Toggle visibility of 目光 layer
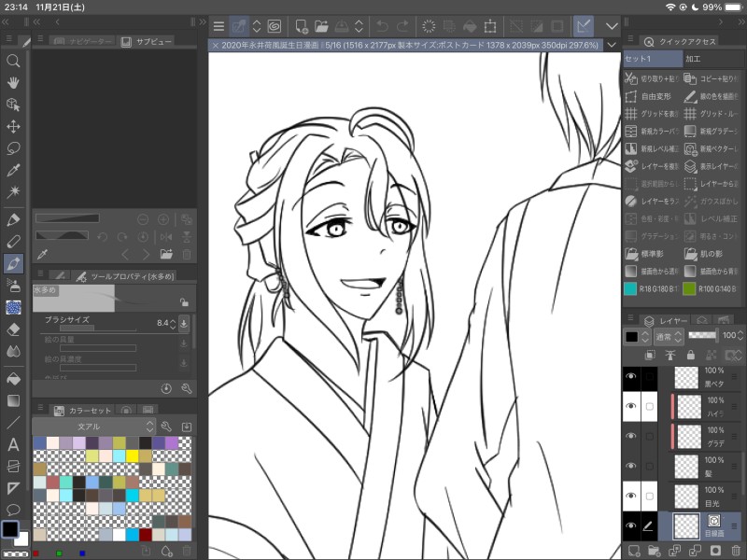Screen dimensions: 747x560 point(631,496)
